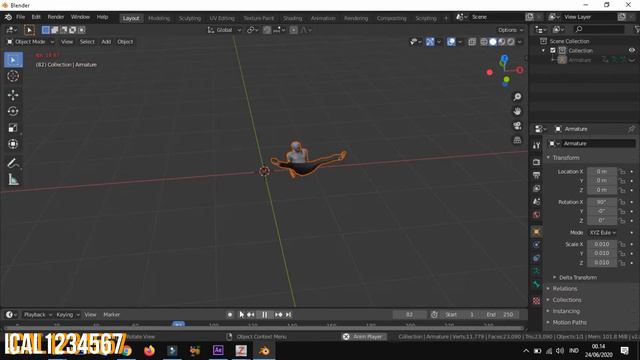Image resolution: width=640 pixels, height=360 pixels.
Task: Select the Annotate tool
Action: pyautogui.click(x=13, y=163)
